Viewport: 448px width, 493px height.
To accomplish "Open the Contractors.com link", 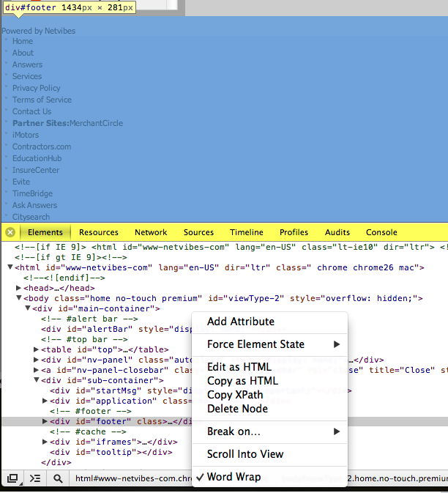I will (42, 147).
